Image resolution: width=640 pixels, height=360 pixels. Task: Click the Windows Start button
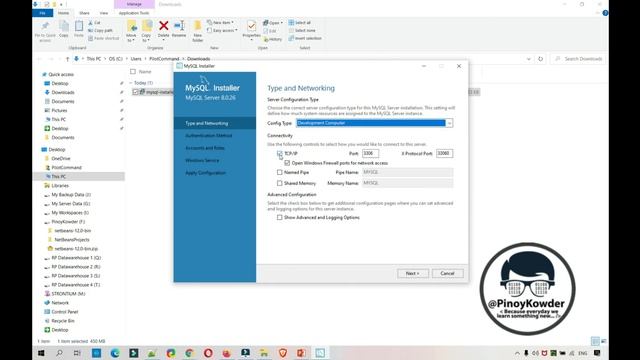pyautogui.click(x=41, y=353)
